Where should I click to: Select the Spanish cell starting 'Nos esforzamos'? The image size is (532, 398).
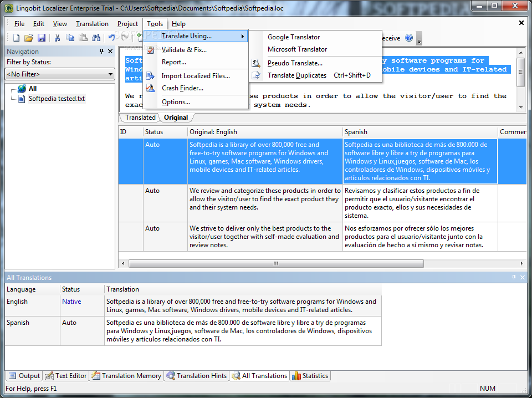(x=420, y=237)
